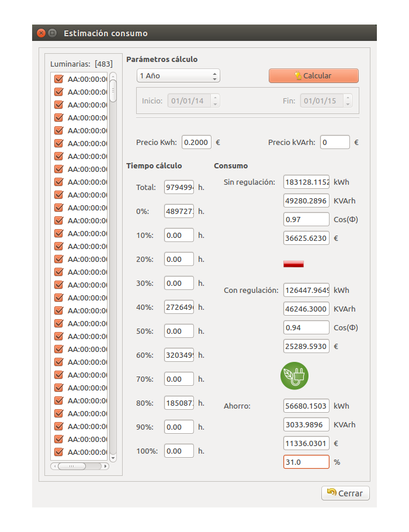This screenshot has height=532, width=409.
Task: Click Ahorro euros value 11336.0301
Action: (x=306, y=444)
